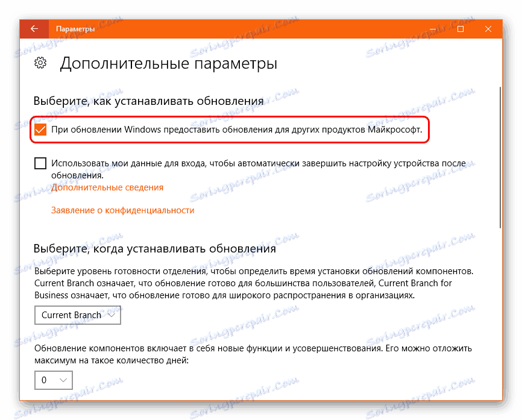Uncheck updates for other Microsoft products checkbox
Screen dimensions: 522x420
coord(40,130)
